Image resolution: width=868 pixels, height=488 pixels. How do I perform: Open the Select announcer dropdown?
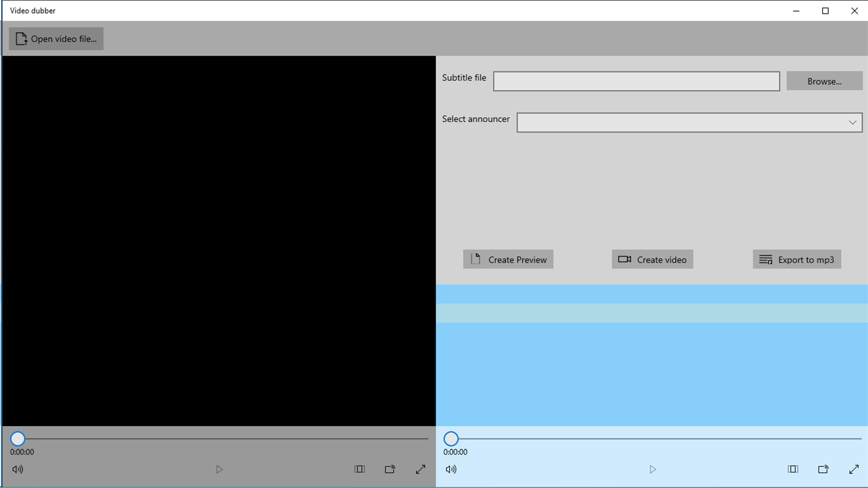coord(682,122)
